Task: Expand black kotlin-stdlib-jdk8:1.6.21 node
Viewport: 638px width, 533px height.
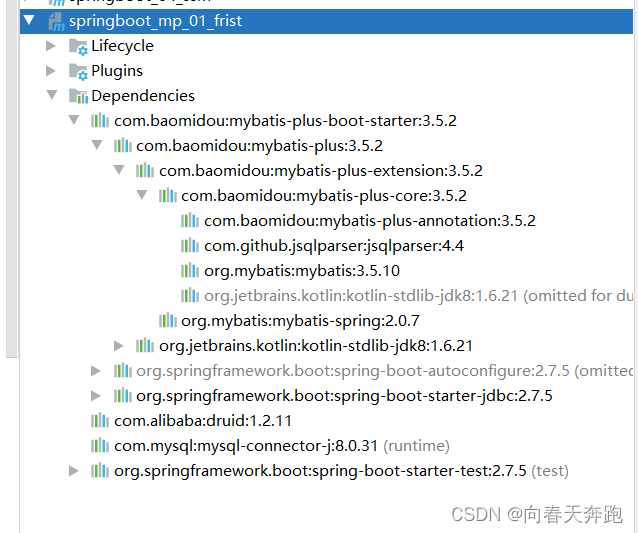Action: pos(118,346)
